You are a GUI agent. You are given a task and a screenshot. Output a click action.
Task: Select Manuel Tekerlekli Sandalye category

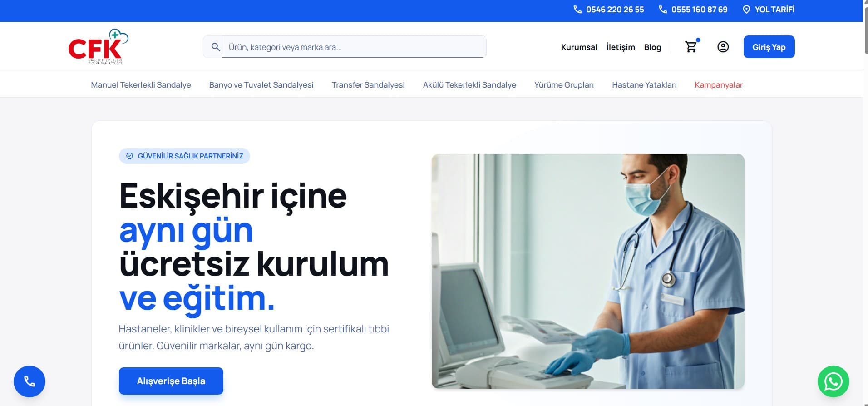(x=141, y=85)
